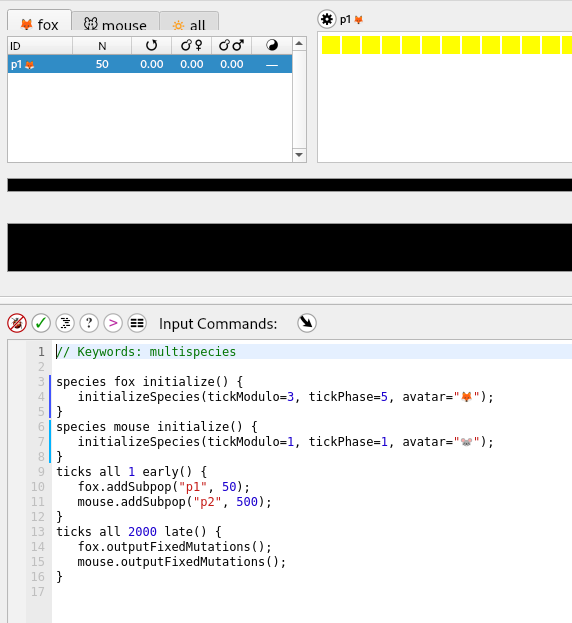
Task: Click the ticks all 2000 late() line
Action: pyautogui.click(x=139, y=532)
